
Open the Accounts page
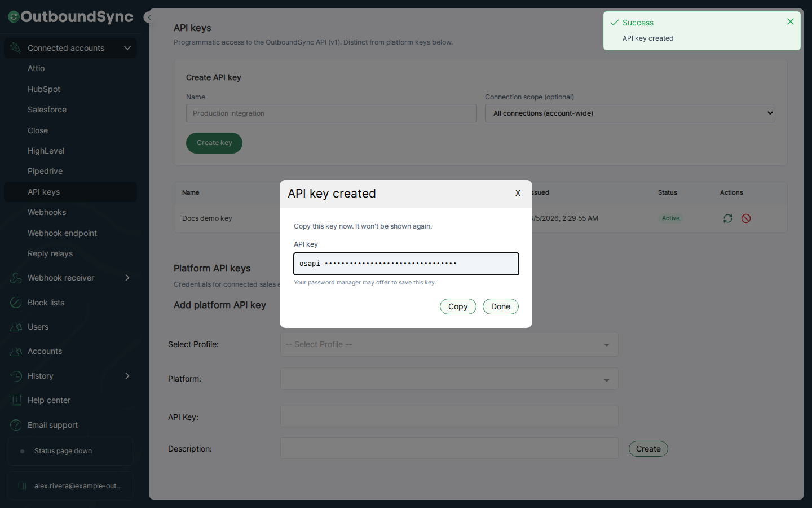[45, 351]
